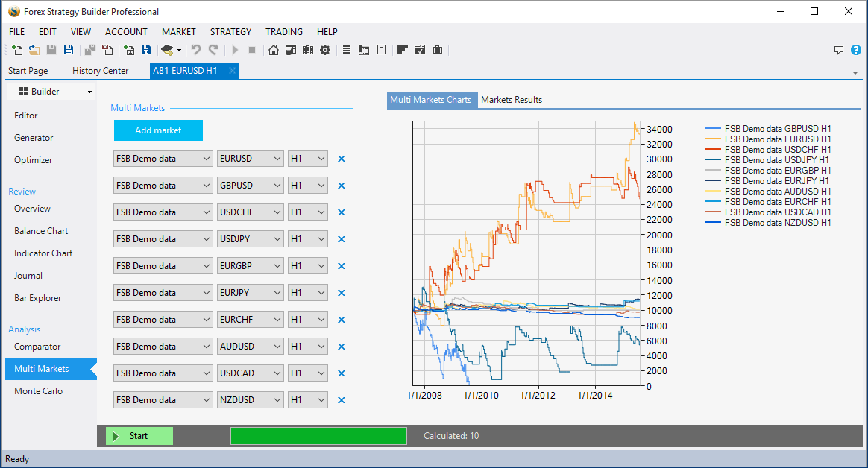Remove the EURUSD market row with X
Screen dimensions: 868x468
pos(342,159)
